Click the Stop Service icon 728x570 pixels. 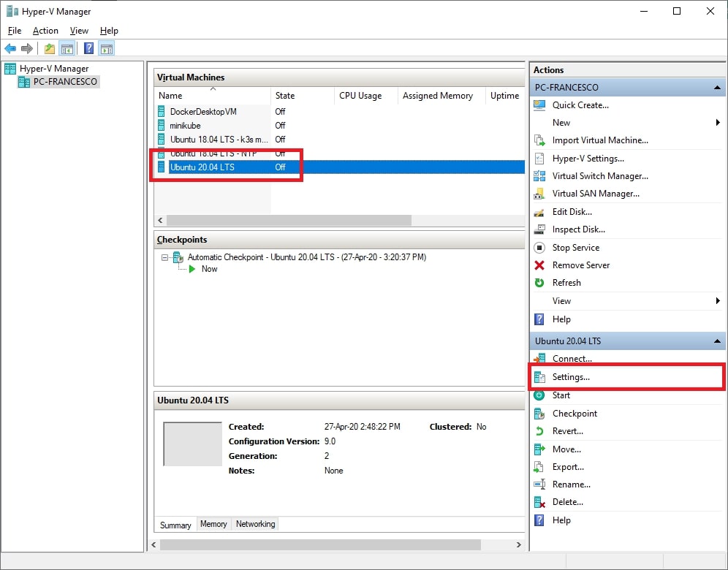point(539,248)
